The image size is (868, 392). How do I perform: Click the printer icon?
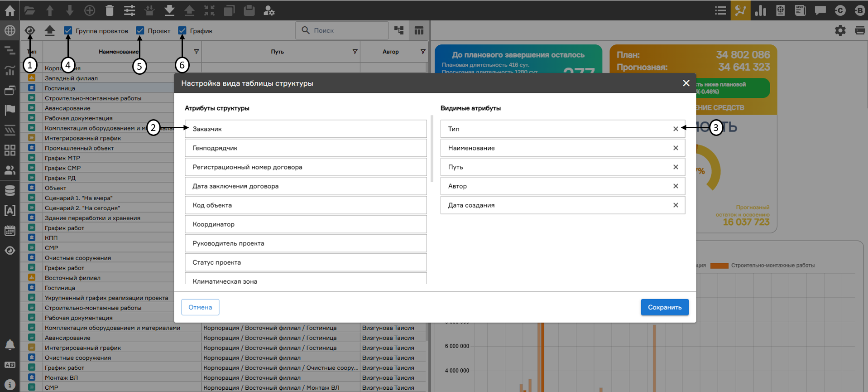860,30
